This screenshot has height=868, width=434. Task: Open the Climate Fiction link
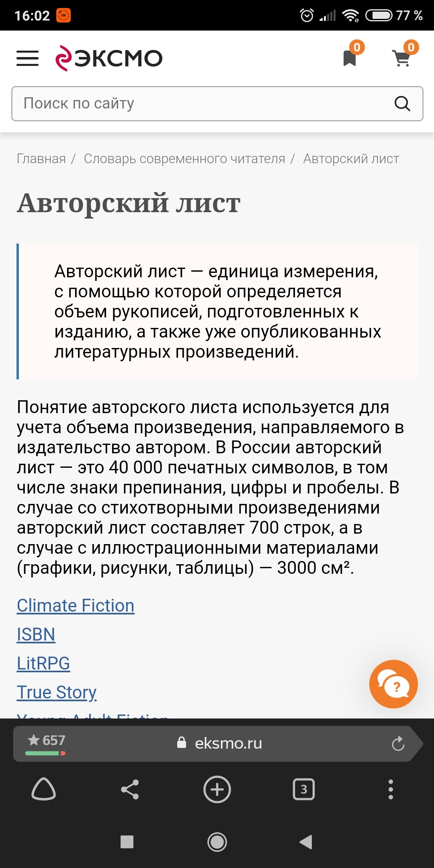point(76,606)
